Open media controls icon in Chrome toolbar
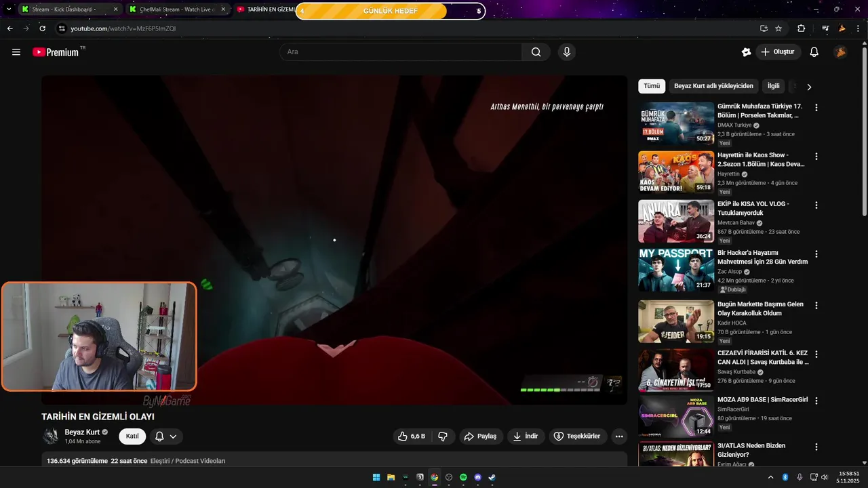The image size is (868, 488). 825,28
